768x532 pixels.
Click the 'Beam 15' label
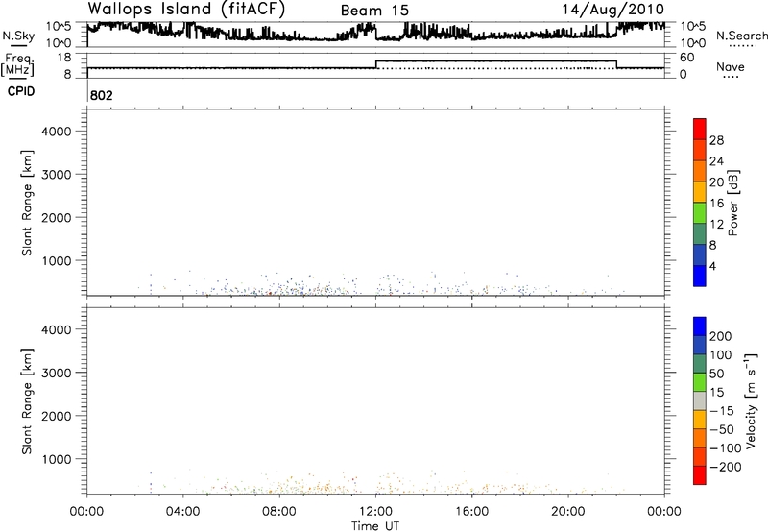click(x=374, y=11)
